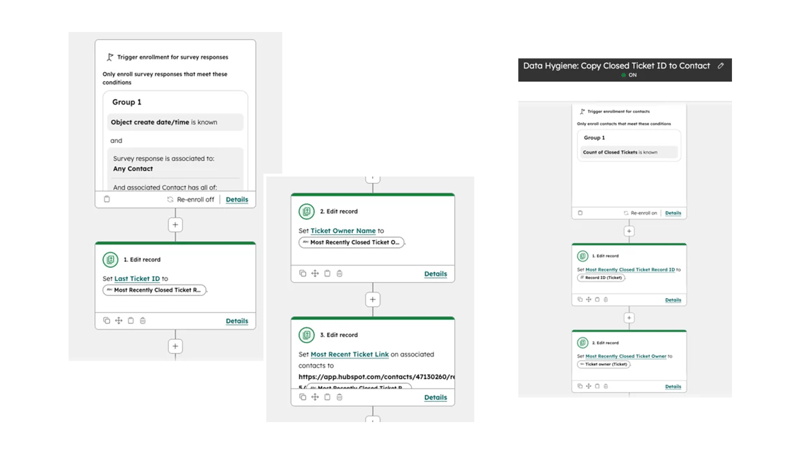
Task: Open Details of contacts trigger card
Action: (673, 213)
